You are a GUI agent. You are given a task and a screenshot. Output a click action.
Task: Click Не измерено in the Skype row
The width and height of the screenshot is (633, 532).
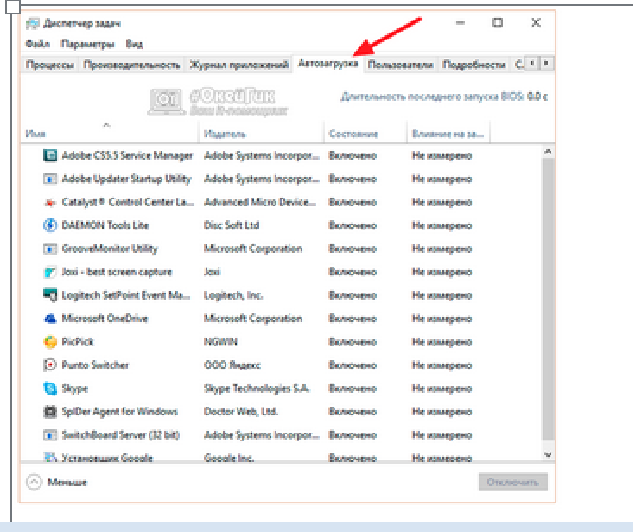click(x=442, y=388)
